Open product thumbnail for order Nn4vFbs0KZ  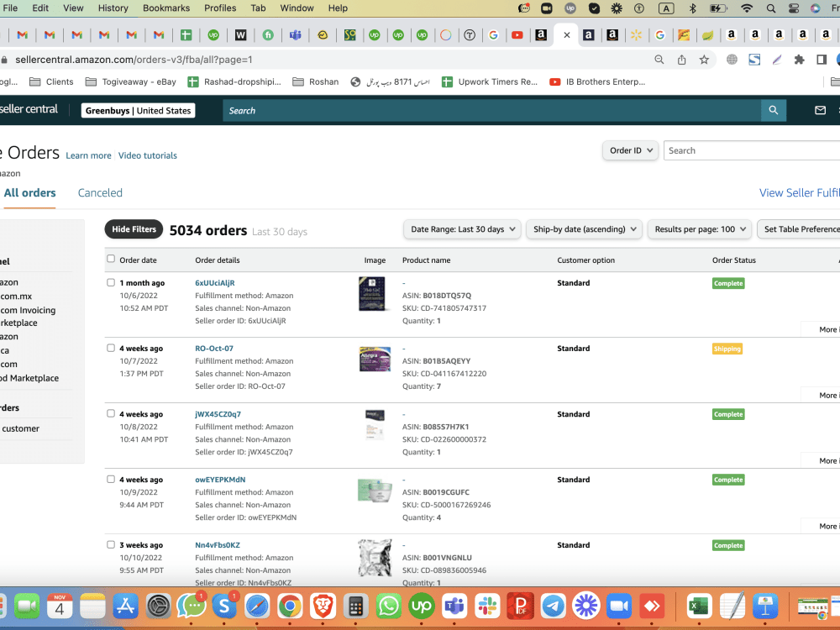coord(375,558)
